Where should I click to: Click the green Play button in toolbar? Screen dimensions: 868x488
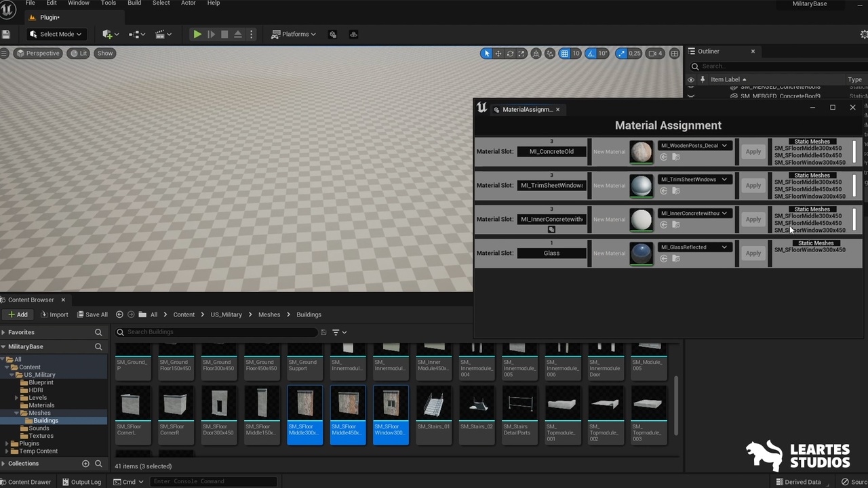click(x=197, y=34)
